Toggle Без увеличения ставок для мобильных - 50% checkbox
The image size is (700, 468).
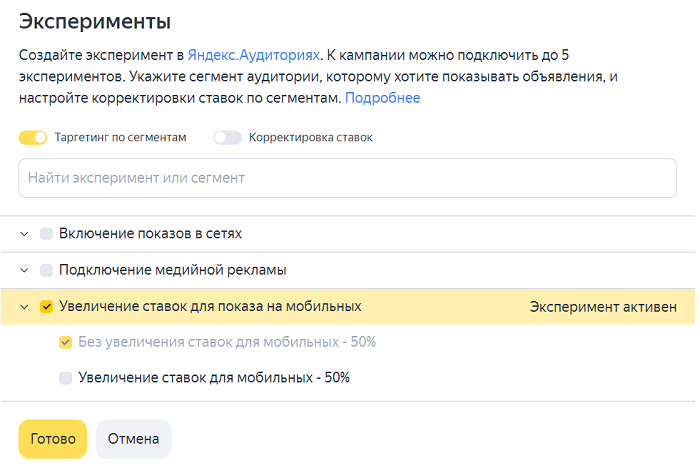(x=66, y=343)
